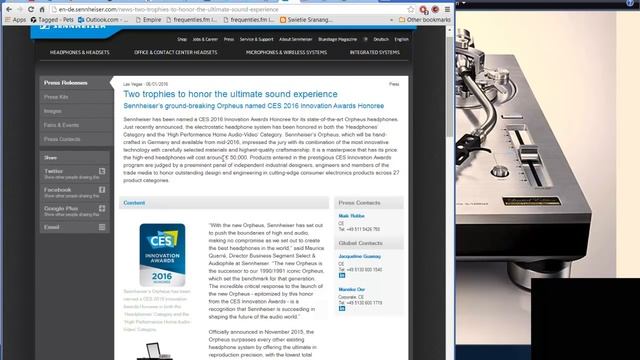Switch site language to Deutsch
Screen dimensions: 640x360
tap(381, 39)
